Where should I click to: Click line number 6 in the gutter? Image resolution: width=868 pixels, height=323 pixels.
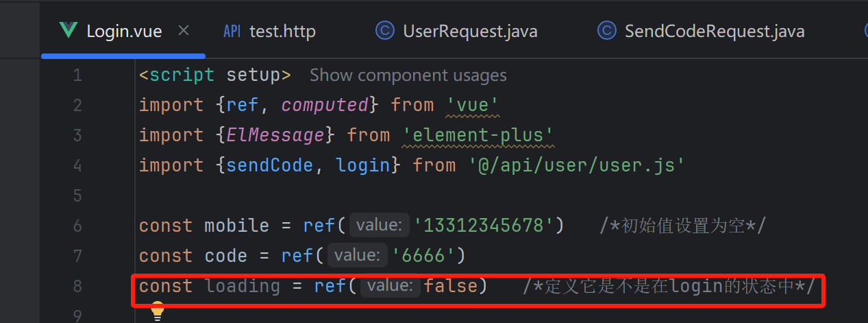click(x=77, y=226)
